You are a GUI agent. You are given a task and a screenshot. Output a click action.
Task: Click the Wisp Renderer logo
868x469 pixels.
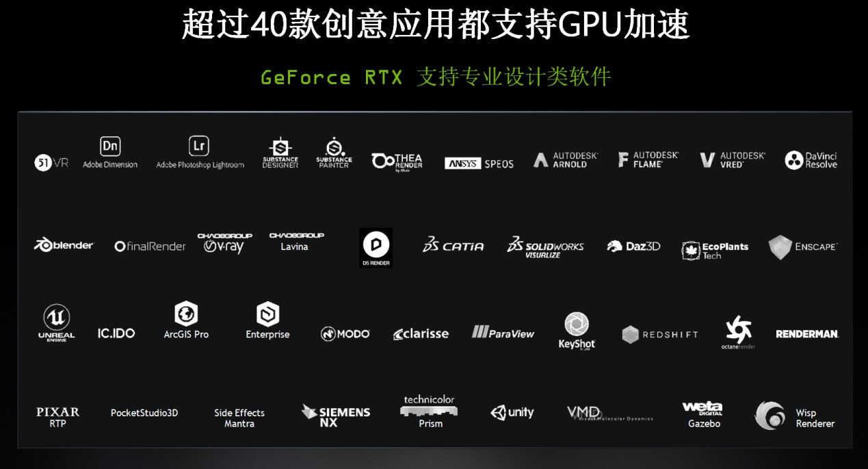pos(795,416)
